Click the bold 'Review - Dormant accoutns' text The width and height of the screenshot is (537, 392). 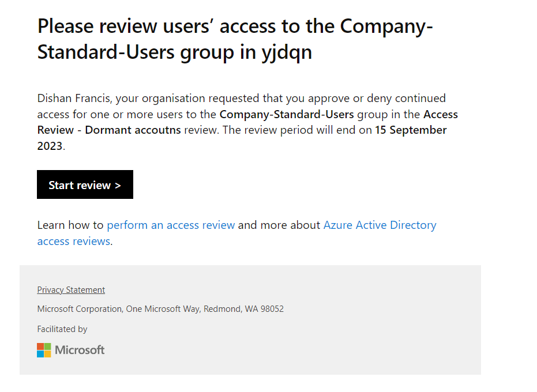tap(109, 130)
